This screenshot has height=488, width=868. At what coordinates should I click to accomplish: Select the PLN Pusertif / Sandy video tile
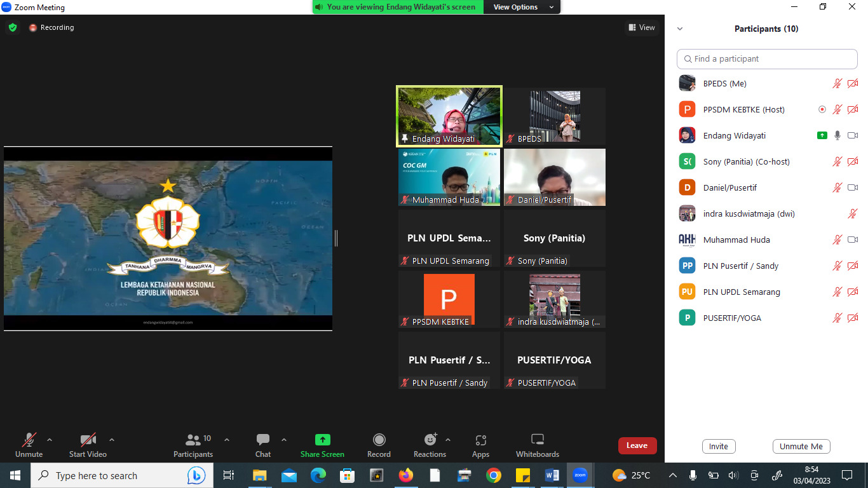pos(449,360)
